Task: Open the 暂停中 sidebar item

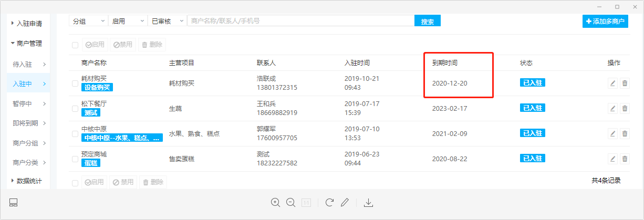Action: click(x=29, y=103)
